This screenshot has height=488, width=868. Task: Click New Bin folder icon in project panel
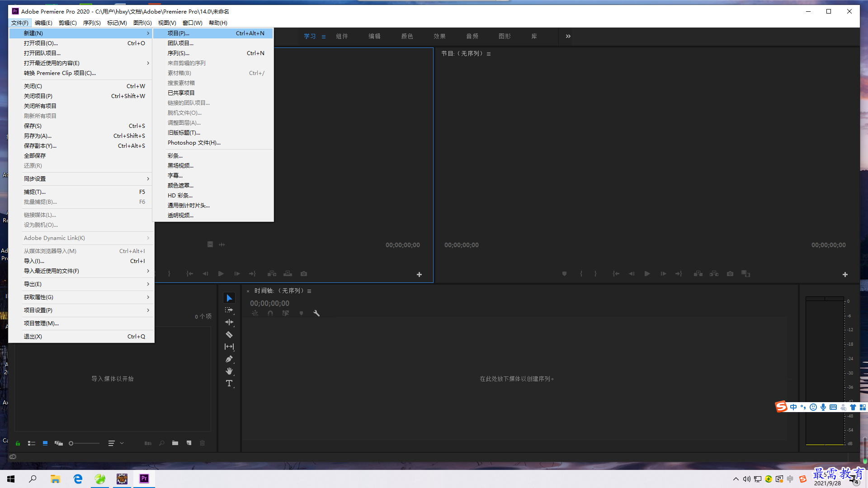175,443
